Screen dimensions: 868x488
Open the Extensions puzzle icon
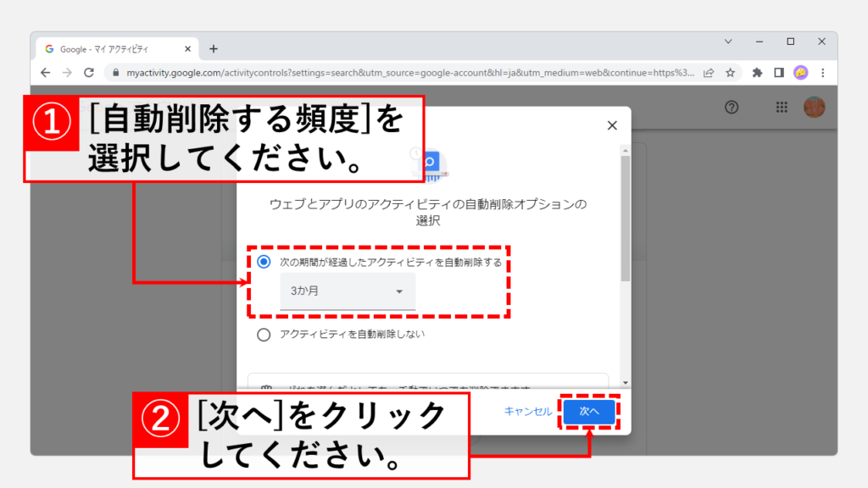coord(757,73)
